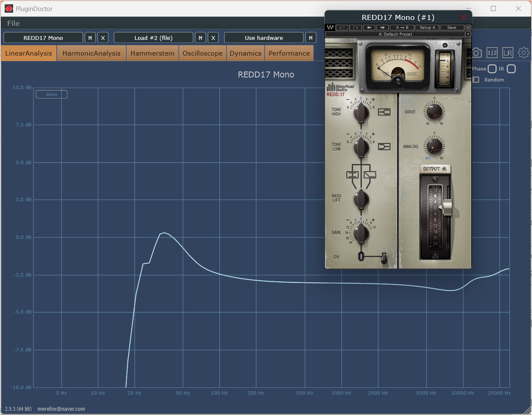Expand the Default Preset dropdown arrow

point(468,34)
